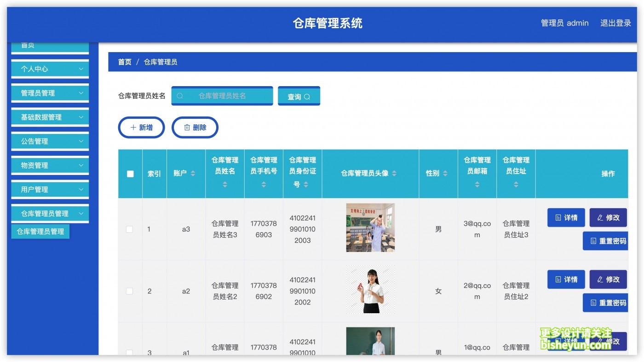The image size is (644, 362).
Task: Click 首页 in the breadcrumb
Action: (x=125, y=62)
